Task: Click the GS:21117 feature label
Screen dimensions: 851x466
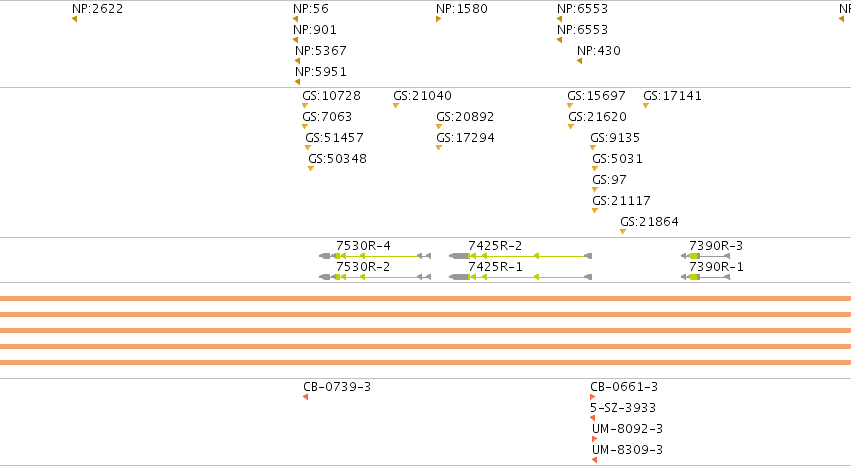Action: pyautogui.click(x=621, y=201)
